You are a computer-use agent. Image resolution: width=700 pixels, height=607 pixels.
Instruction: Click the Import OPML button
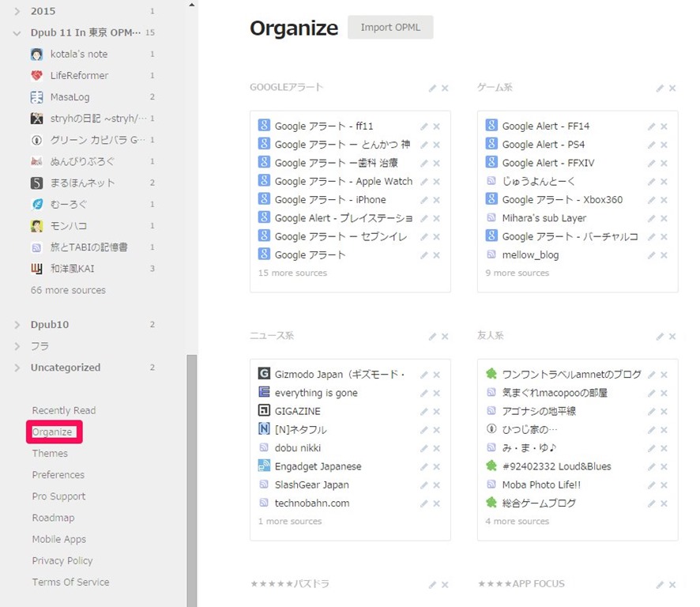click(390, 27)
